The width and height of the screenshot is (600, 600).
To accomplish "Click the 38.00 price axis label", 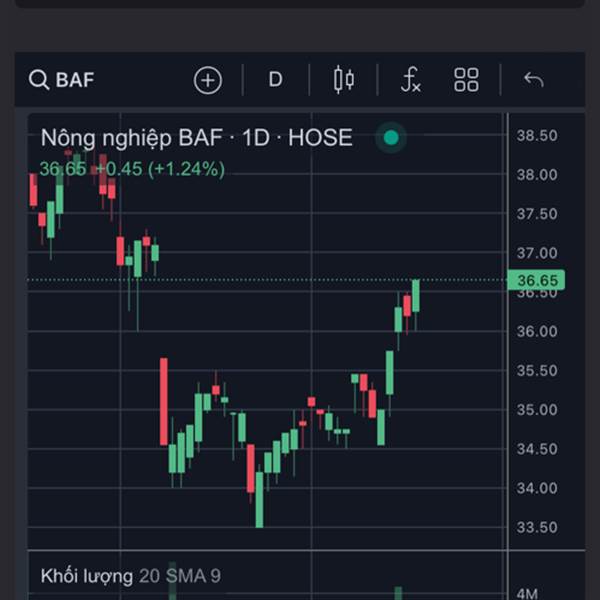I will [x=537, y=175].
